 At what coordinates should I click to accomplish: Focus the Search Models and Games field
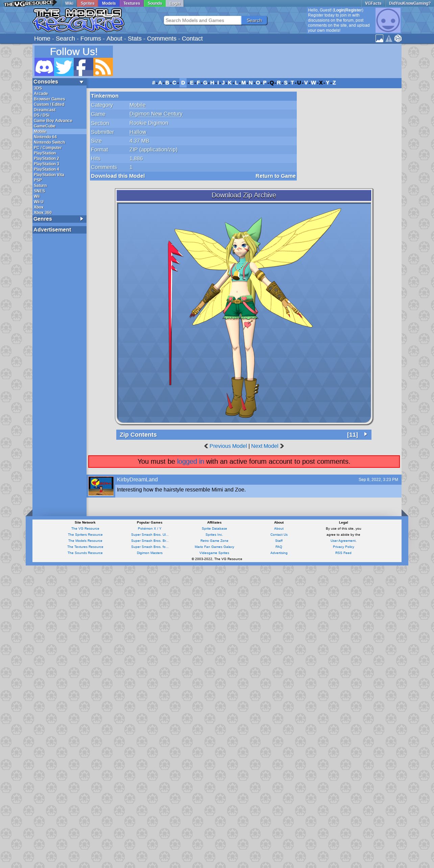202,20
